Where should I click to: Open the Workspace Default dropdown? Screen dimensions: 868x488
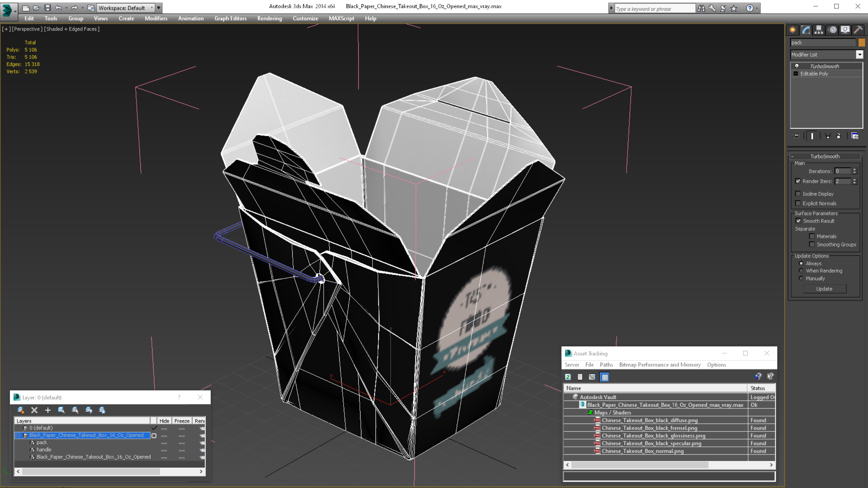(x=125, y=8)
